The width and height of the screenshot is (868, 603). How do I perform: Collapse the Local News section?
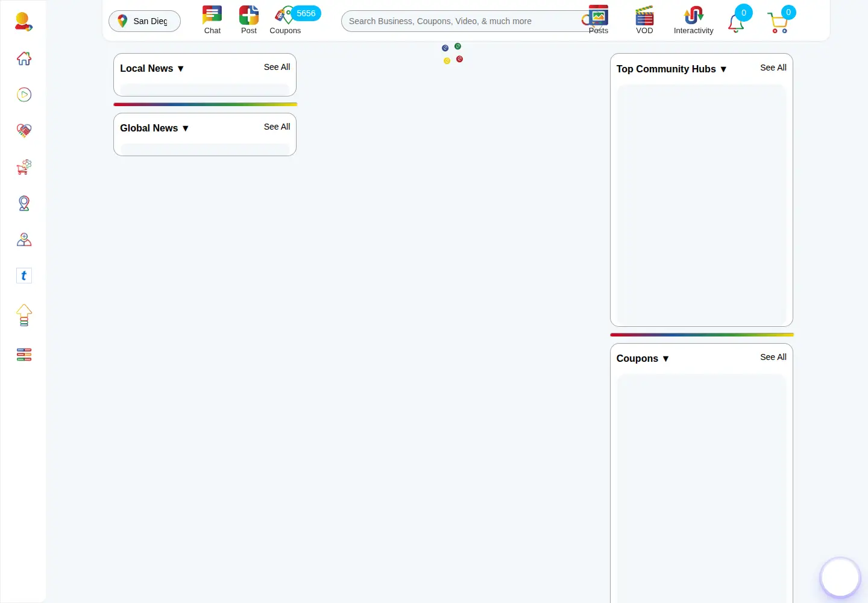click(x=180, y=69)
